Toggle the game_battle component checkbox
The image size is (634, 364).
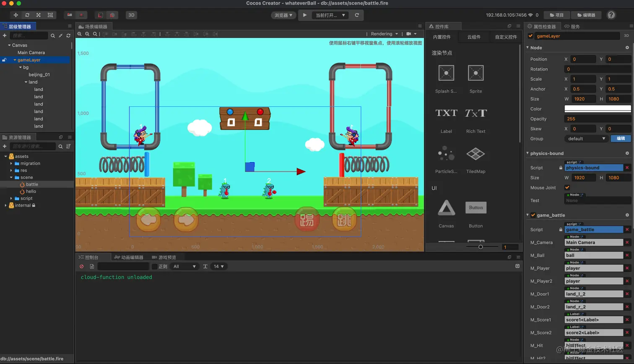(x=533, y=215)
